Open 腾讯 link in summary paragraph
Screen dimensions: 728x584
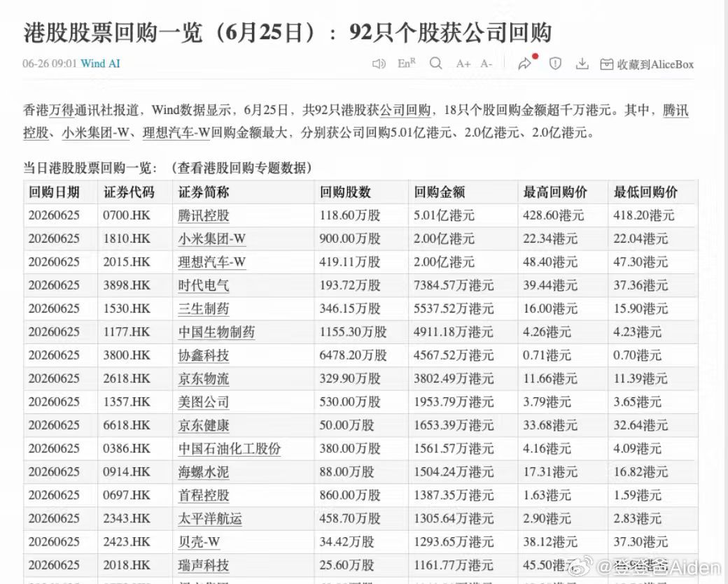[675, 111]
